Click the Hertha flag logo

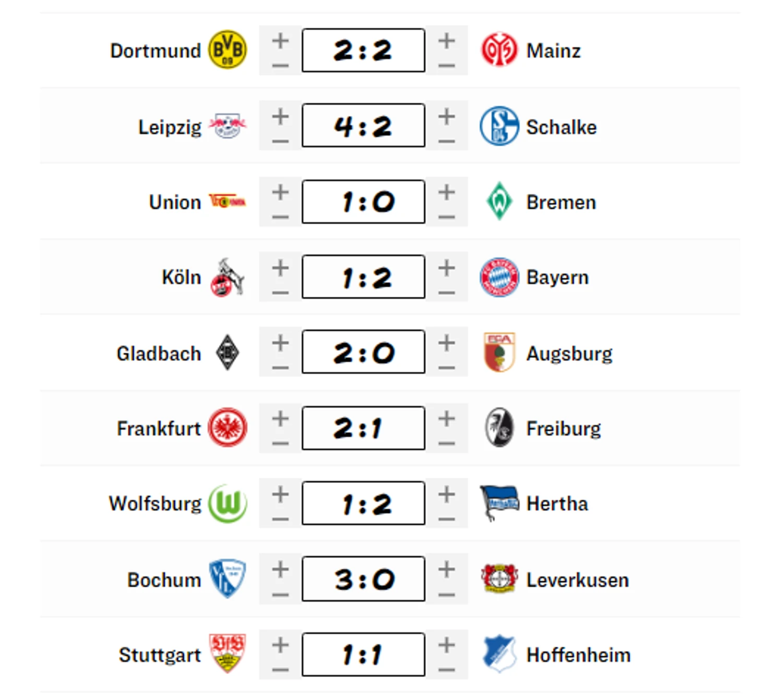499,502
